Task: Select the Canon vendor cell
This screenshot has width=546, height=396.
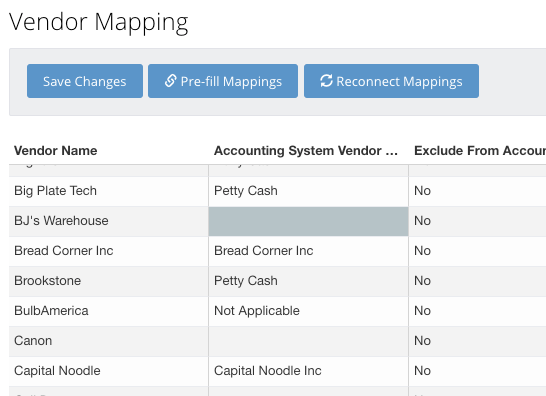Action: coord(109,341)
